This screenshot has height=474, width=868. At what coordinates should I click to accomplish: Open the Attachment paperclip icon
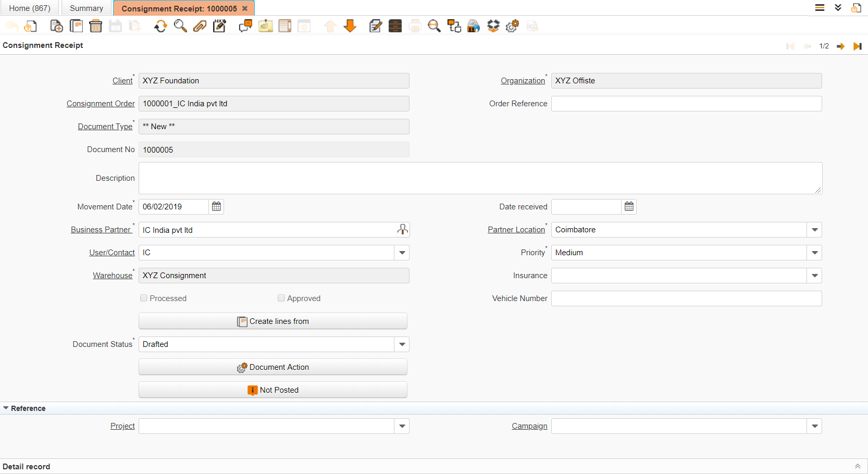coord(200,26)
